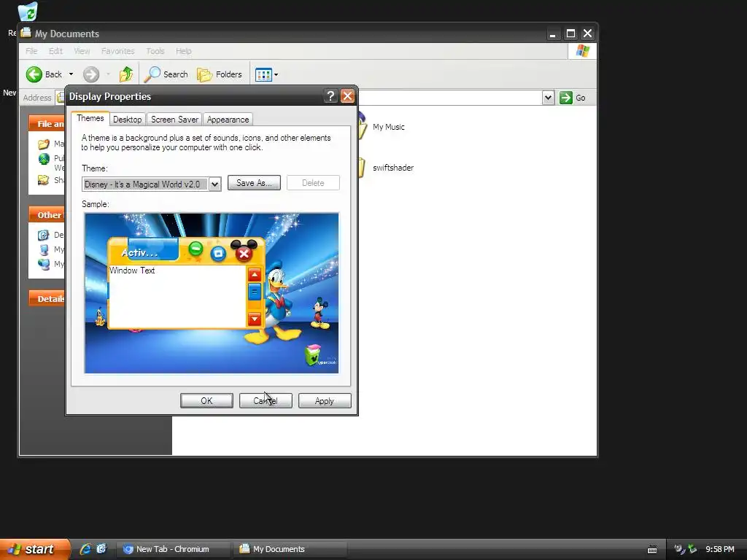Click the Details panel header
Viewport: 747px width, 560px height.
pos(47,298)
